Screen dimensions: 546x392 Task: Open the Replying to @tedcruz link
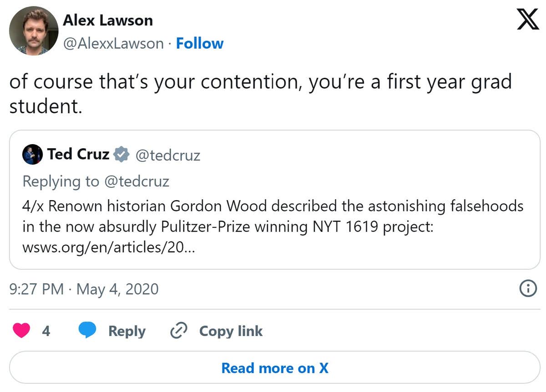tap(96, 181)
